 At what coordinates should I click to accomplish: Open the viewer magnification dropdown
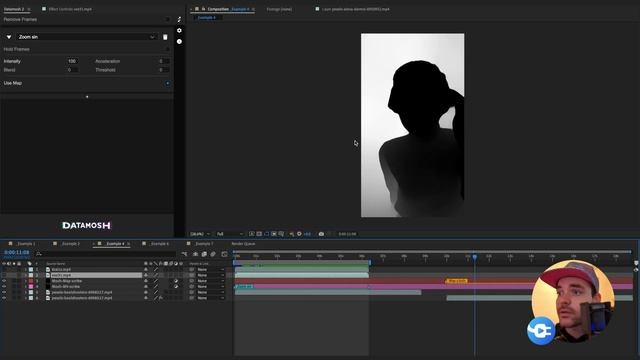click(x=200, y=234)
